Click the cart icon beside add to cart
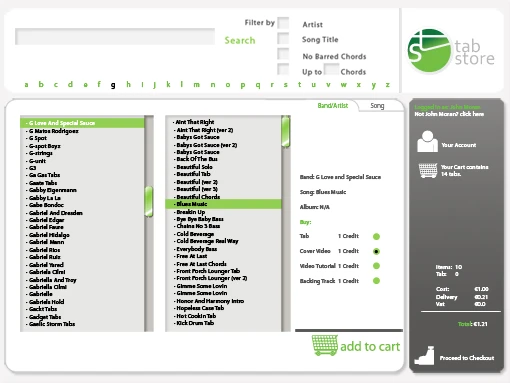This screenshot has width=510, height=383. click(325, 345)
